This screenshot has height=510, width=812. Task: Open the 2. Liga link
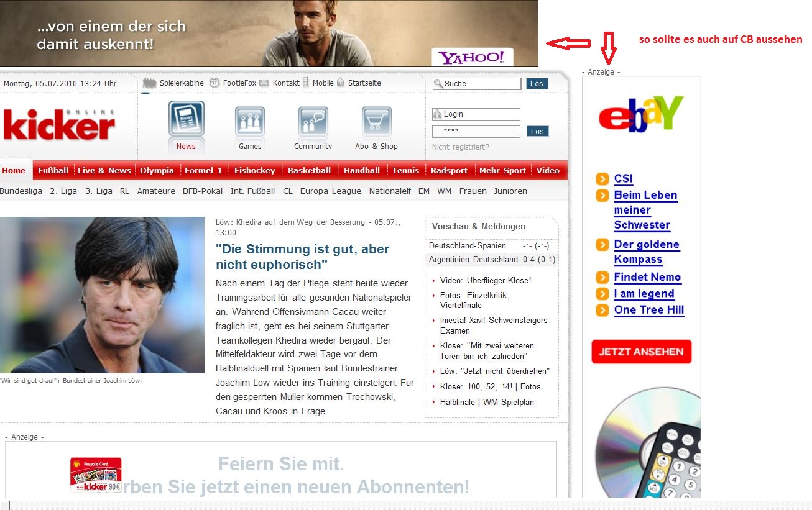63,191
